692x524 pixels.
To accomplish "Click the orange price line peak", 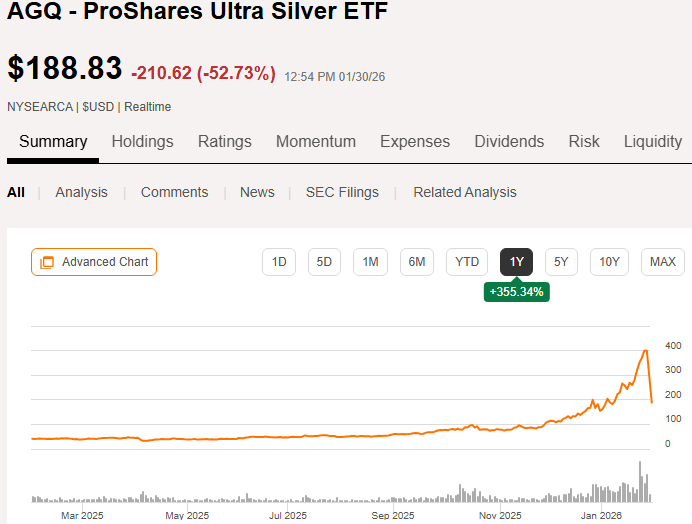I will [645, 350].
